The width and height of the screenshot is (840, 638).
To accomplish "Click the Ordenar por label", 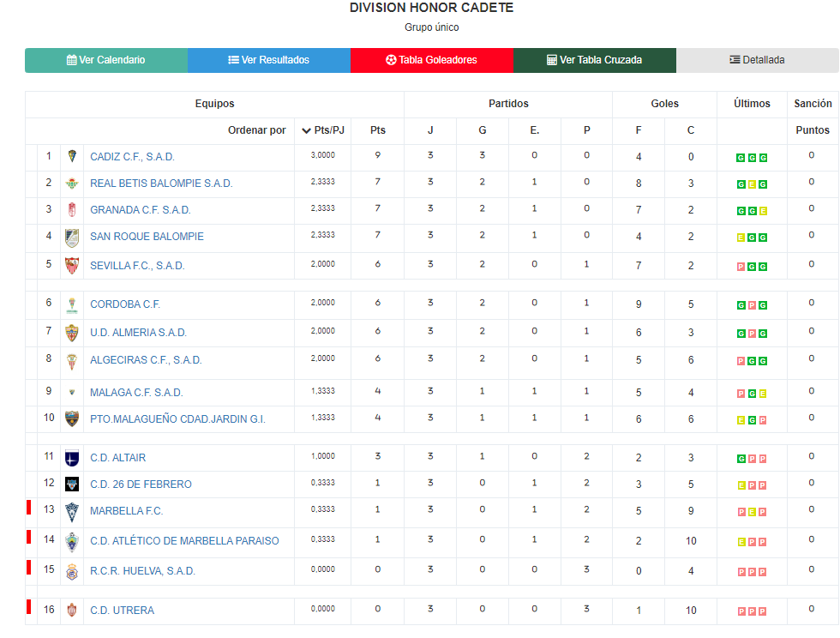I will coord(256,130).
